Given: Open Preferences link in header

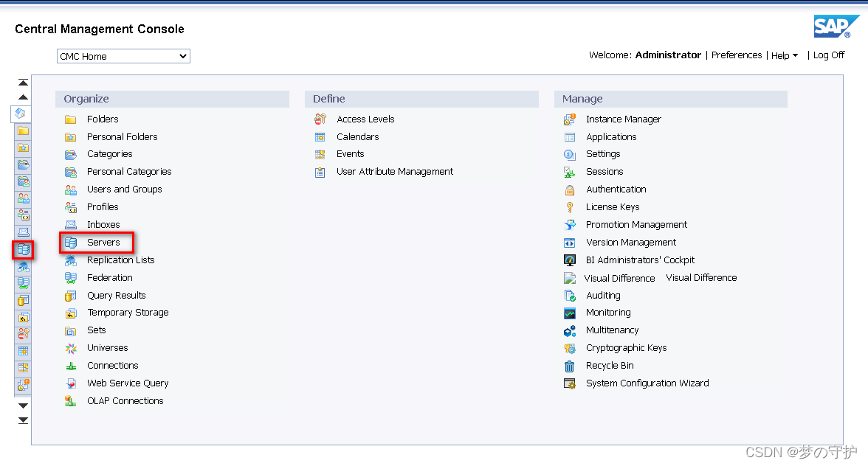Looking at the screenshot, I should coord(737,55).
